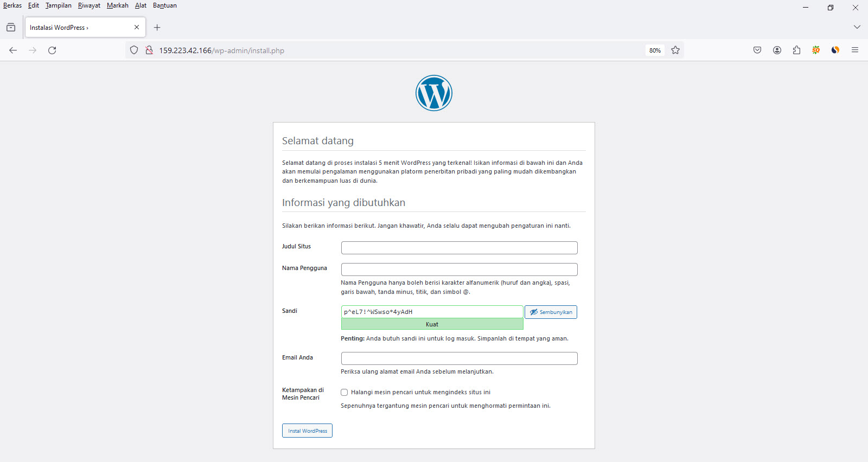
Task: Save page to Pocket icon
Action: tap(757, 50)
